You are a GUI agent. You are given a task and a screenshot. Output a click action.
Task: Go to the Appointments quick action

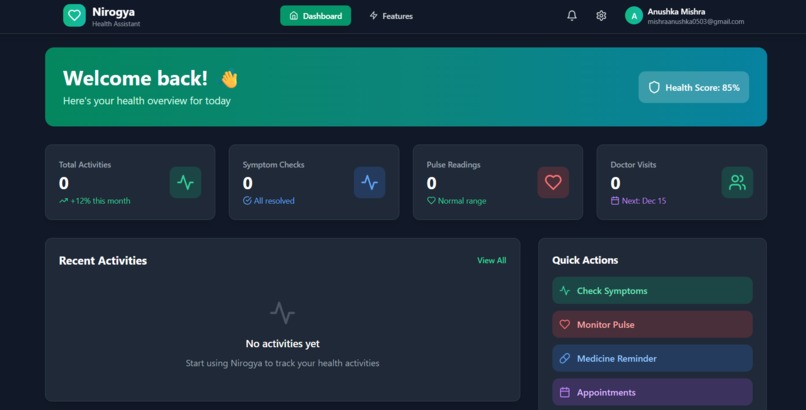tap(652, 393)
